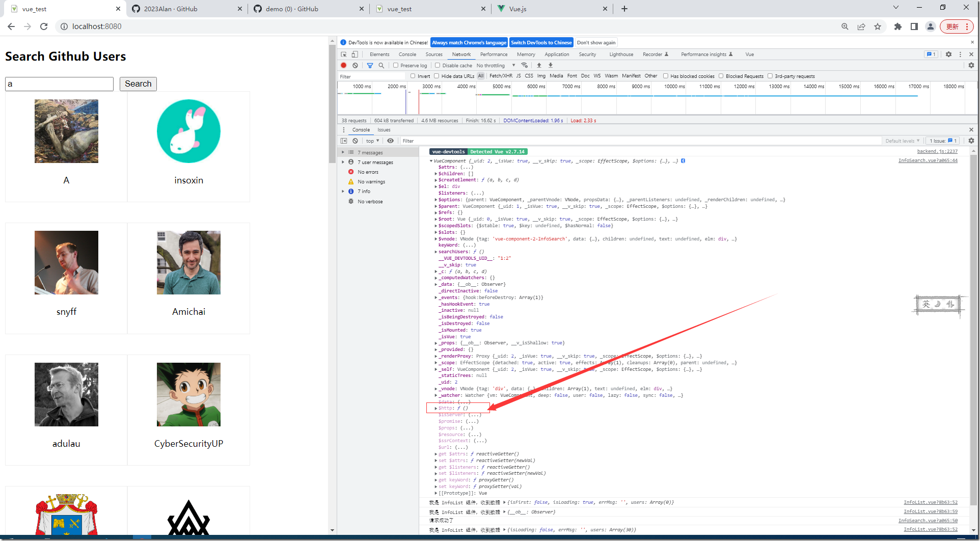Expand the 7 messages sidebar group
Screen dimensions: 980x541
(343, 152)
